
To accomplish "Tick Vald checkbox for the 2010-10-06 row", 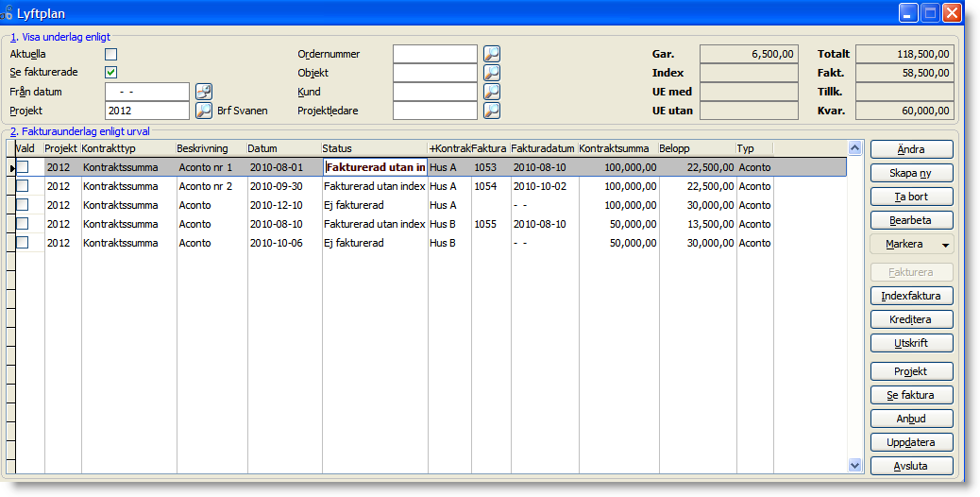I will pos(23,242).
